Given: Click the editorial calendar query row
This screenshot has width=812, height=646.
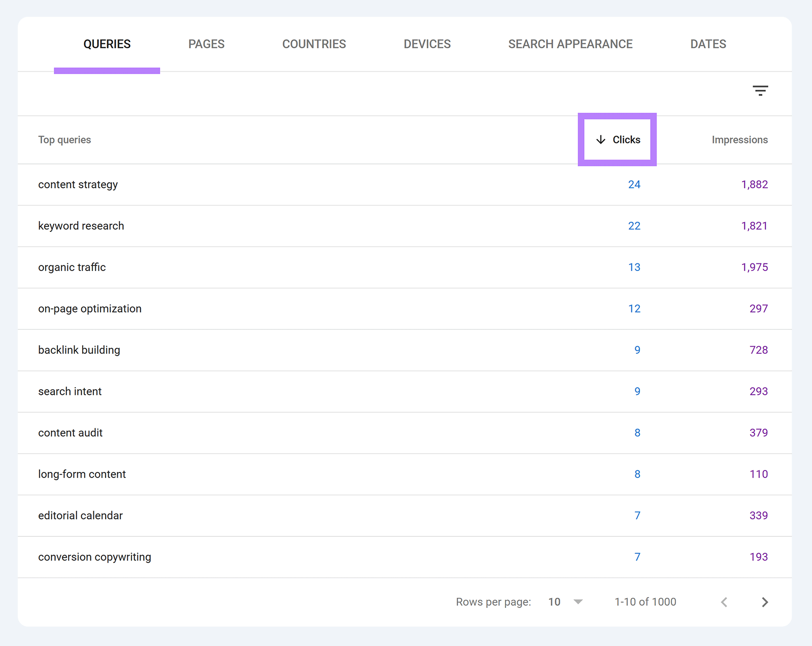Looking at the screenshot, I should (80, 515).
